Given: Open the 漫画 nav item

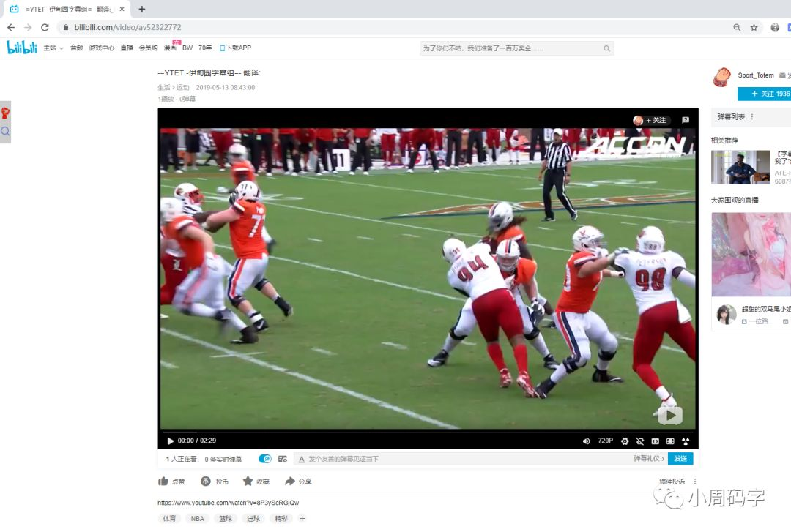Looking at the screenshot, I should [x=170, y=48].
